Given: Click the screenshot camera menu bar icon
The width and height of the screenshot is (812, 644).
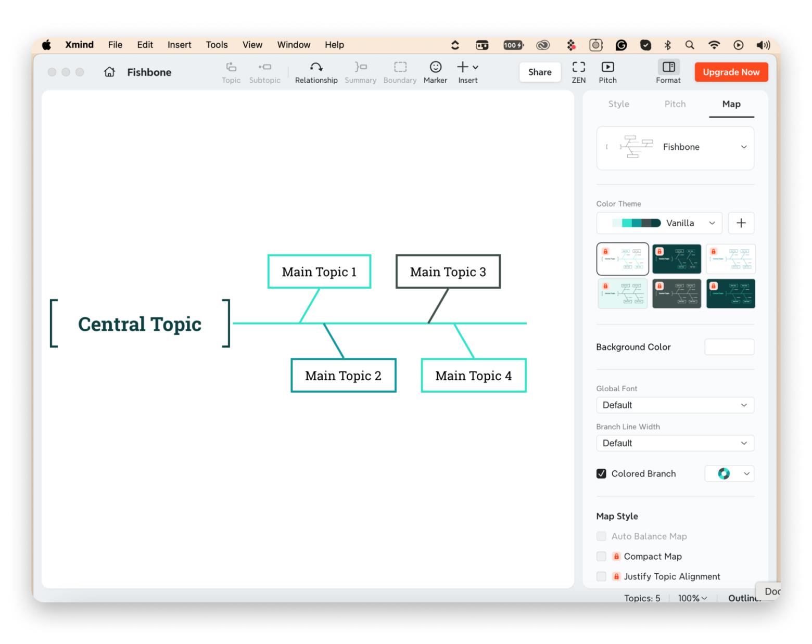Looking at the screenshot, I should point(596,45).
